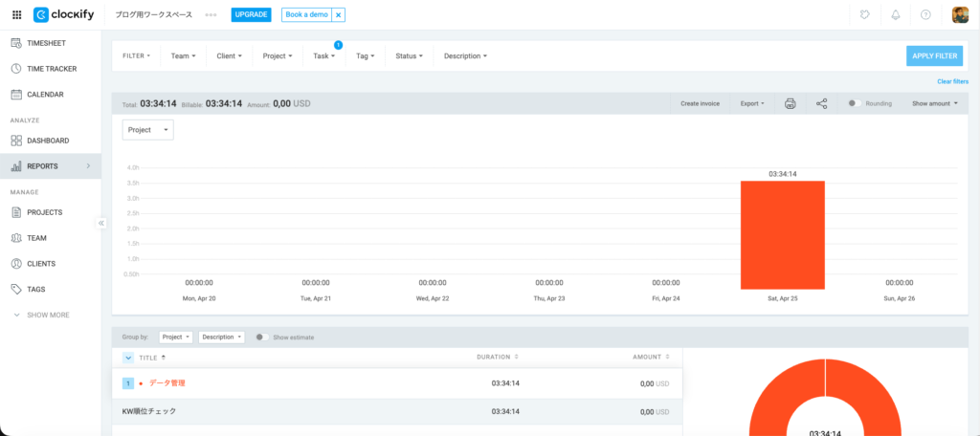Open the Team filter dropdown
The height and width of the screenshot is (436, 980).
click(x=183, y=55)
